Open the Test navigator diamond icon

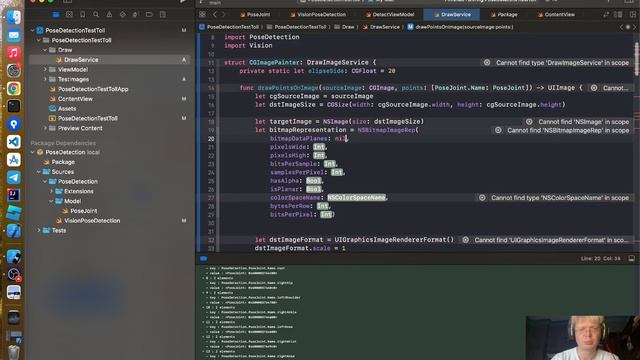[x=122, y=15]
